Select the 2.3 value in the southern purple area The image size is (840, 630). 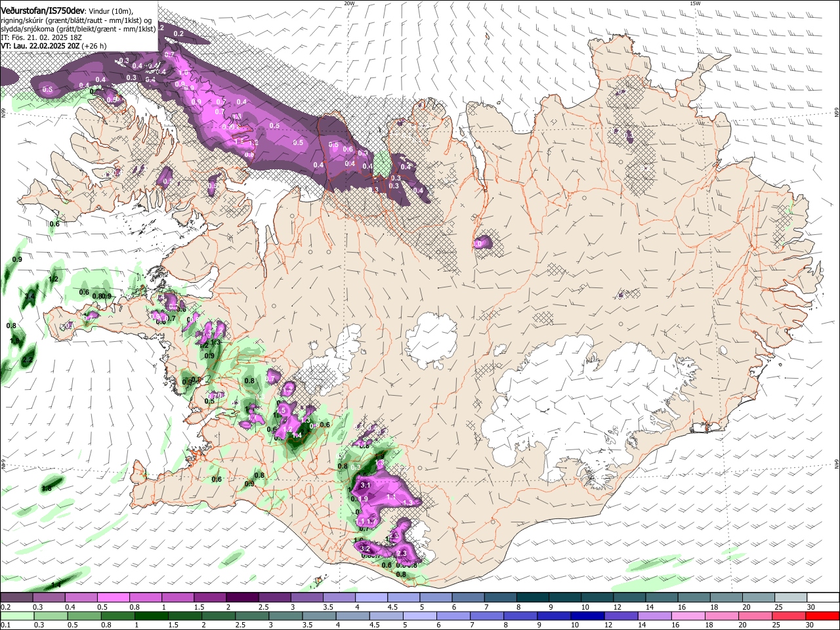[402, 554]
